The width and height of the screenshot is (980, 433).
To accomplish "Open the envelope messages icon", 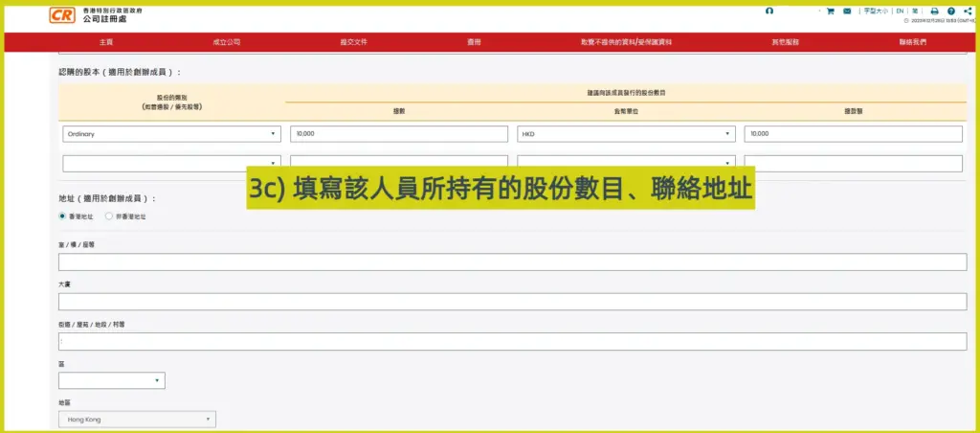I will point(848,11).
